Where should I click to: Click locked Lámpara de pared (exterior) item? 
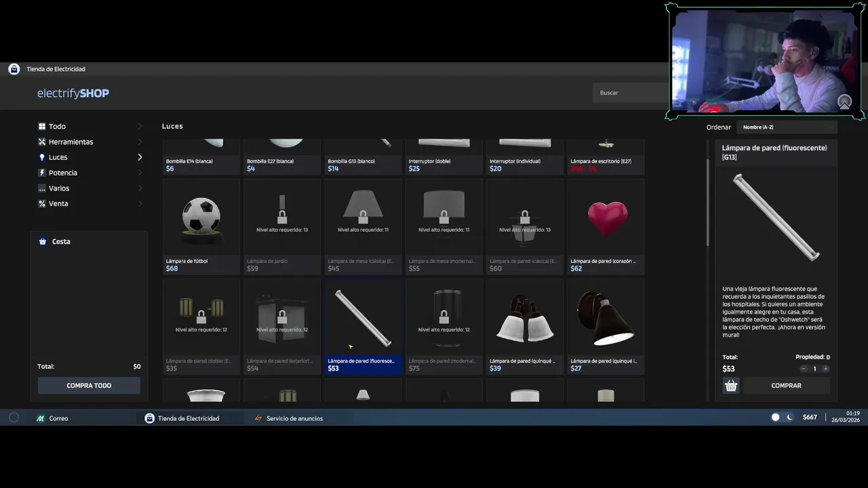(282, 327)
